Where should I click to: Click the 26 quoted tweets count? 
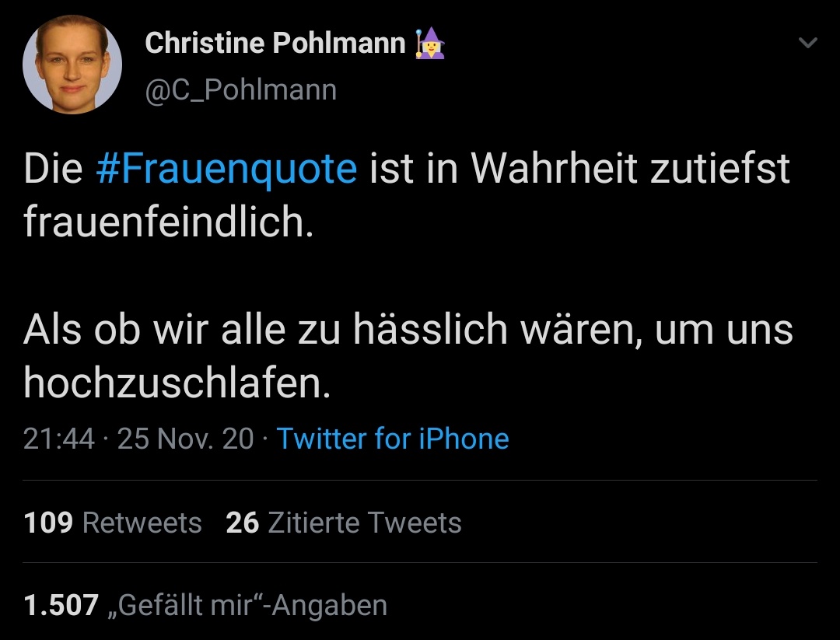tap(242, 523)
